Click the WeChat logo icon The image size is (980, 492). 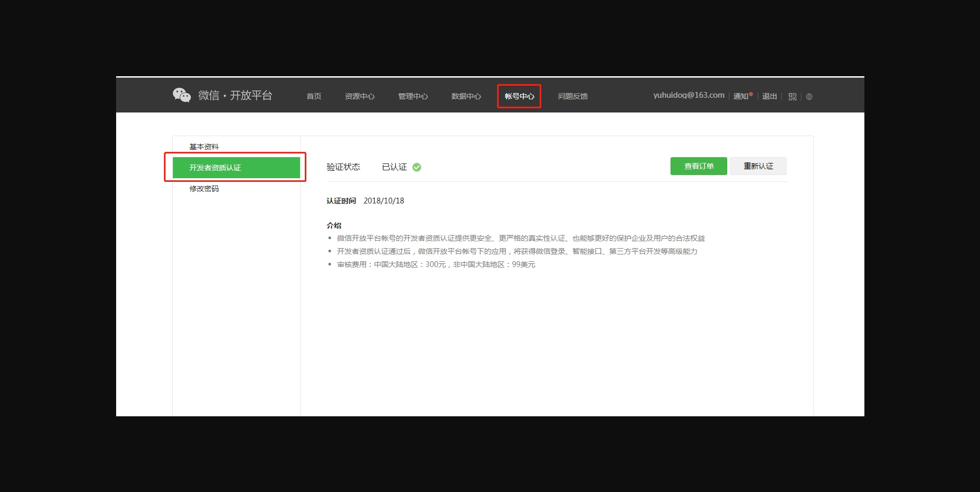coord(182,95)
